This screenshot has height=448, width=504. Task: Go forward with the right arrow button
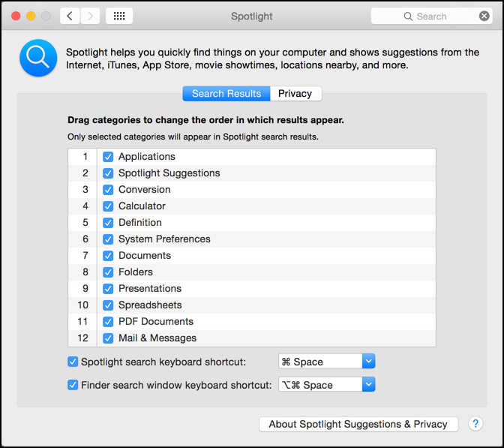(90, 16)
